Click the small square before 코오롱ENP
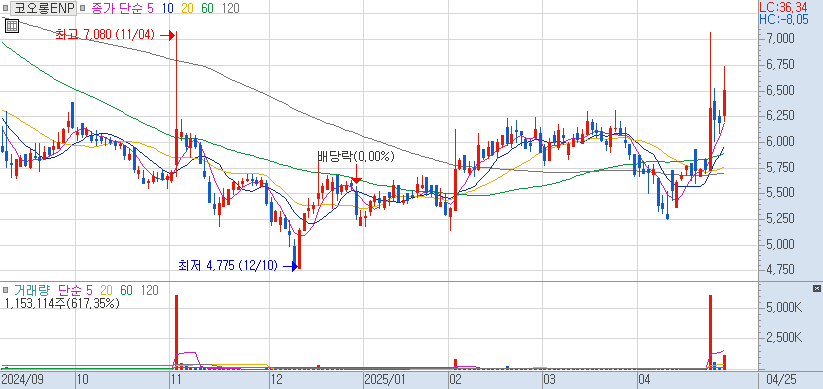Viewport: 823px width, 389px height. click(x=5, y=8)
